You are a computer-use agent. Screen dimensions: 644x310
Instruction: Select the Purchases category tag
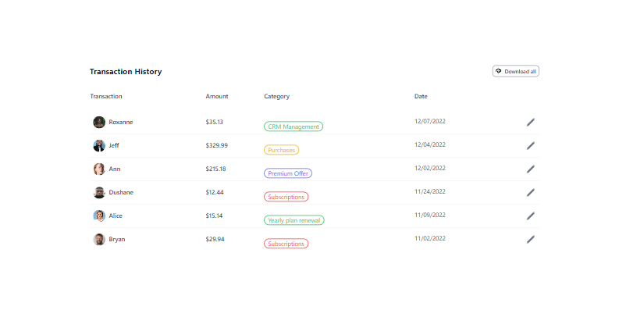tap(281, 150)
